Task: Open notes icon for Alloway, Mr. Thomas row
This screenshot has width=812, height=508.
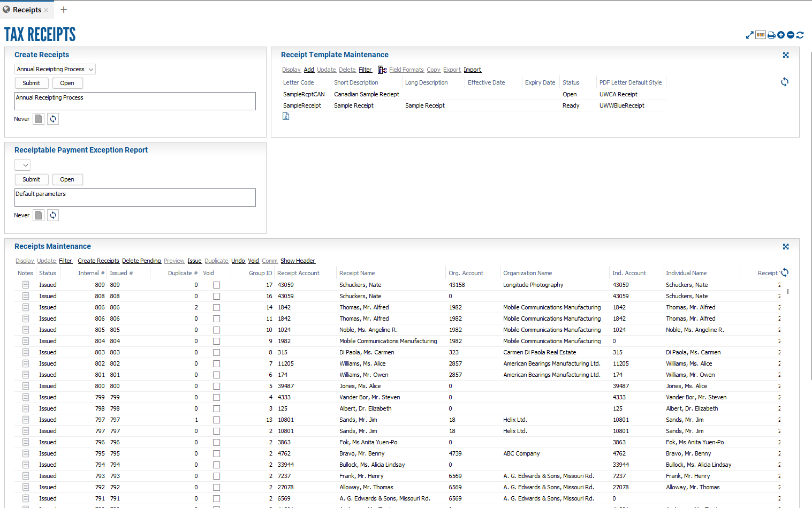Action: [x=26, y=487]
